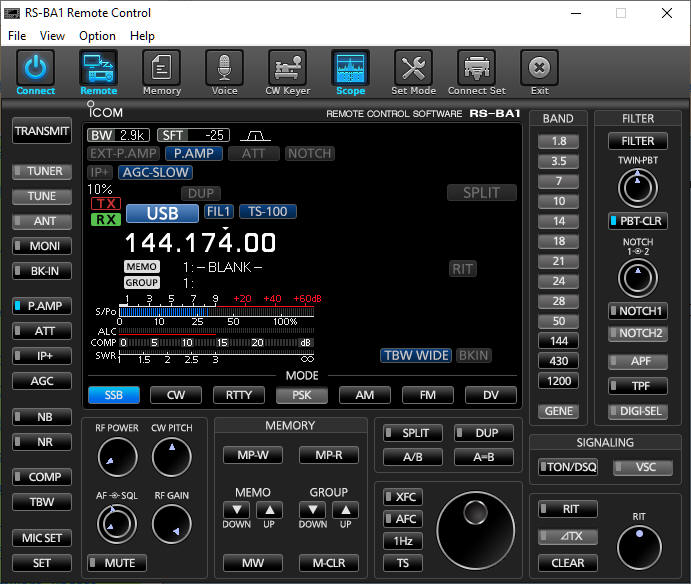Select the DV mode button
This screenshot has height=584, width=691.
pos(490,395)
